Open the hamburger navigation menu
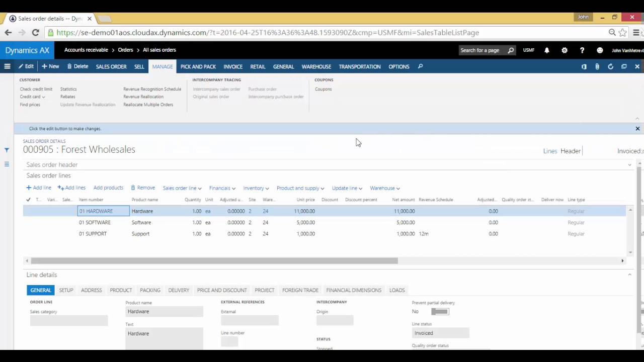 pyautogui.click(x=7, y=66)
